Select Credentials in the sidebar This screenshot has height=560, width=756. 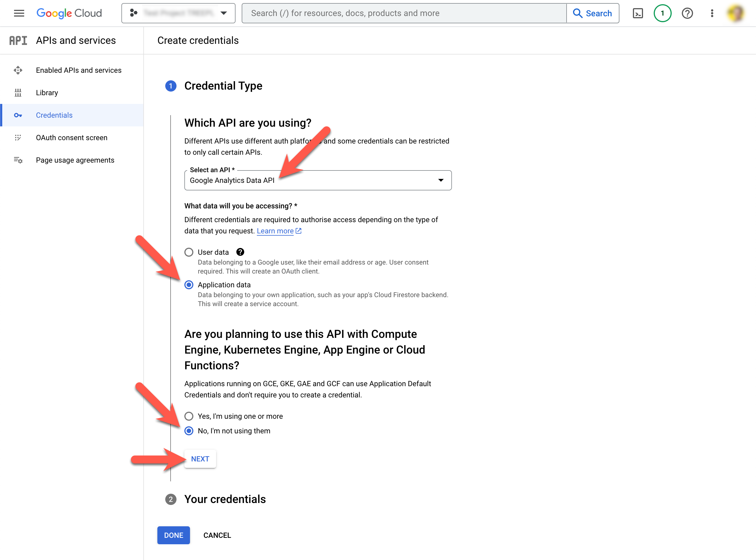[72, 115]
